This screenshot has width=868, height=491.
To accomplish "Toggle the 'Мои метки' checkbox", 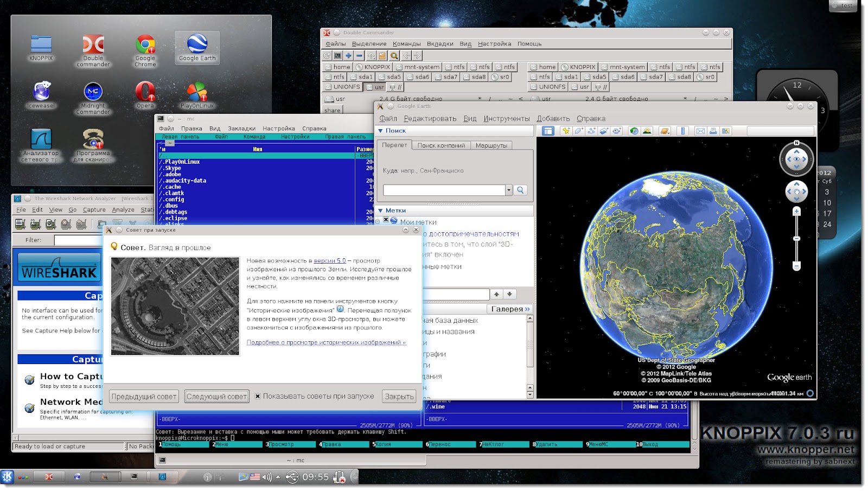I will 386,220.
